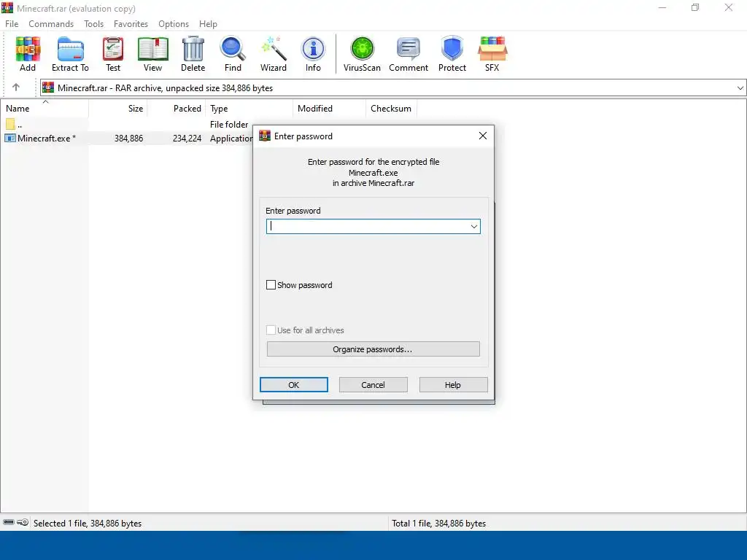Open the Options menu
The height and width of the screenshot is (560, 747).
174,24
